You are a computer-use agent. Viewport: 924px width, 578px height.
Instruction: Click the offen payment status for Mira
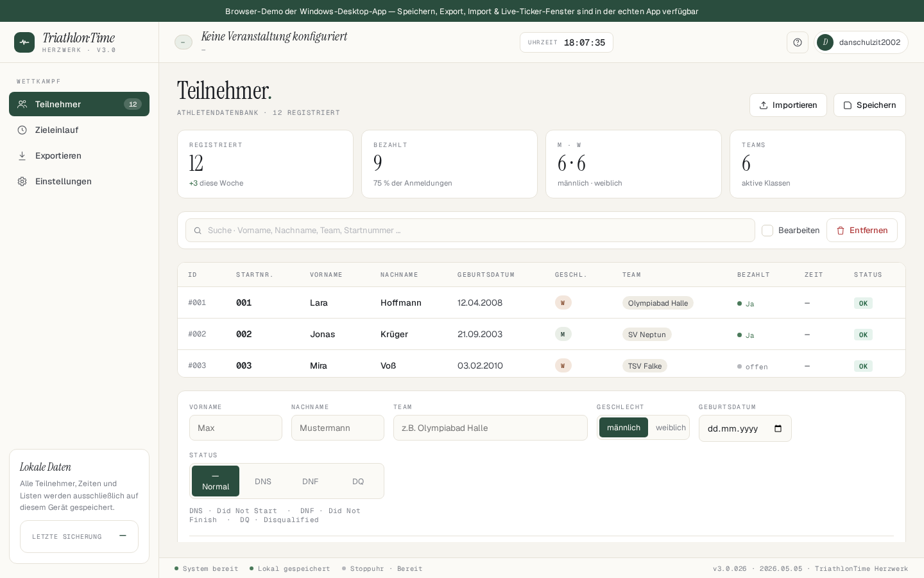click(753, 367)
